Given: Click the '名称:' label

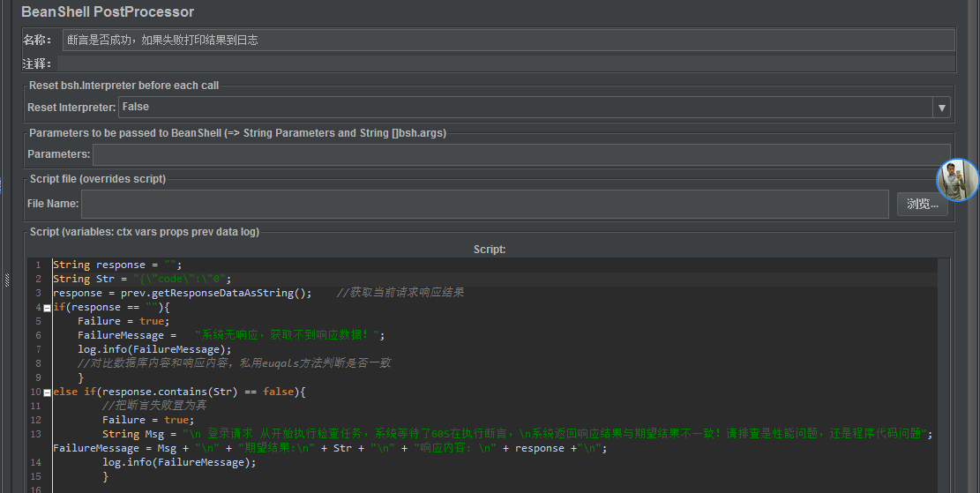Looking at the screenshot, I should click(x=38, y=40).
